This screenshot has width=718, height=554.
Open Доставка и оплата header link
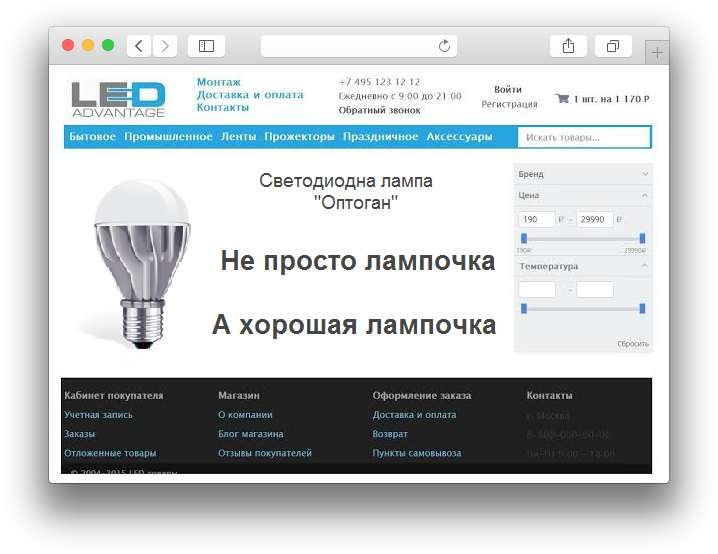[250, 95]
